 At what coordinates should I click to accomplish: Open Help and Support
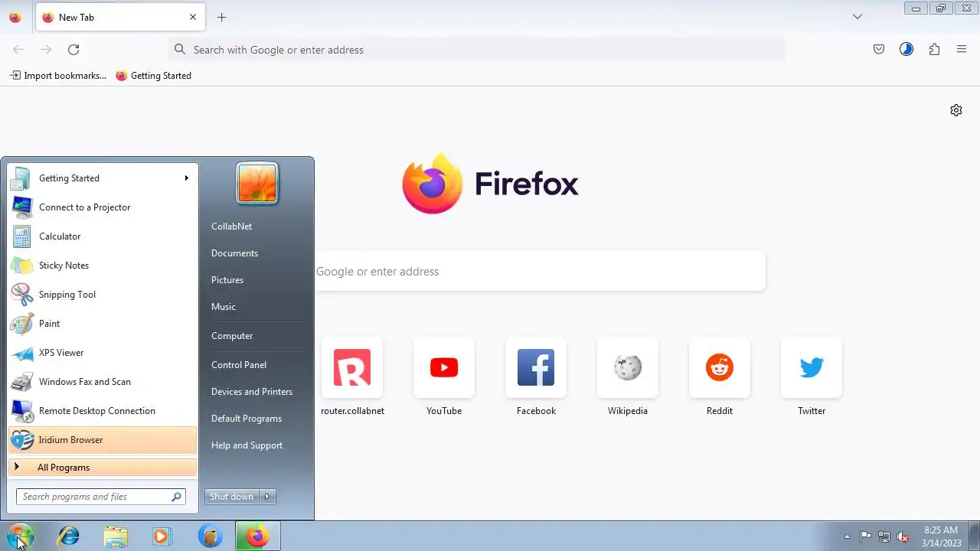[x=247, y=445]
